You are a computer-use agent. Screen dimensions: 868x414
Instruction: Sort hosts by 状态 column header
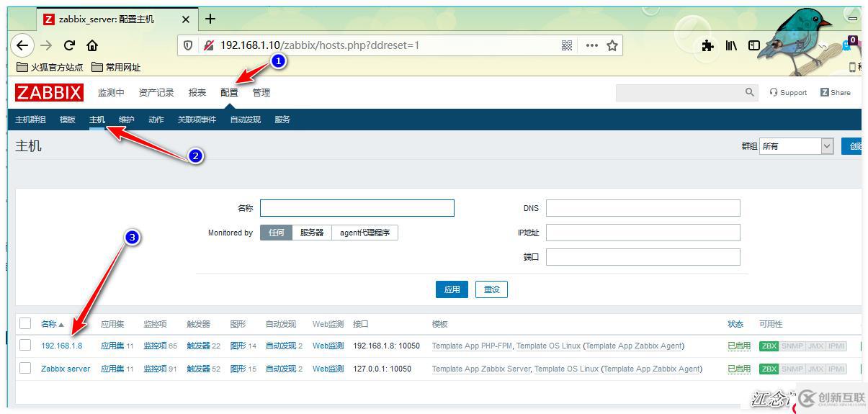[735, 324]
